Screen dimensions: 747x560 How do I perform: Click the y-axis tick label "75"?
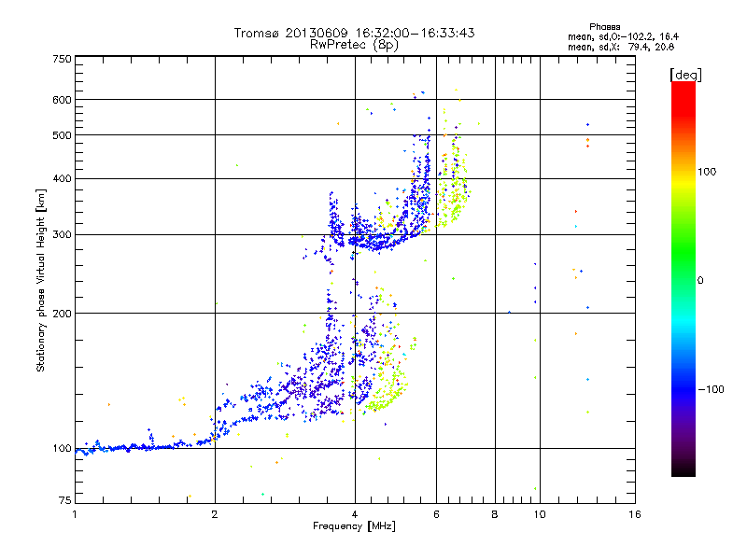[65, 500]
